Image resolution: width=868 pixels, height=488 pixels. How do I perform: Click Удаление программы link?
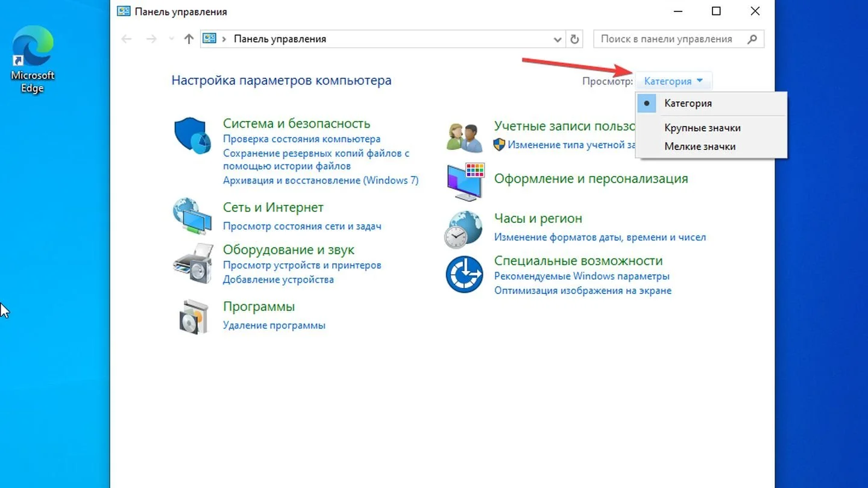click(x=274, y=325)
